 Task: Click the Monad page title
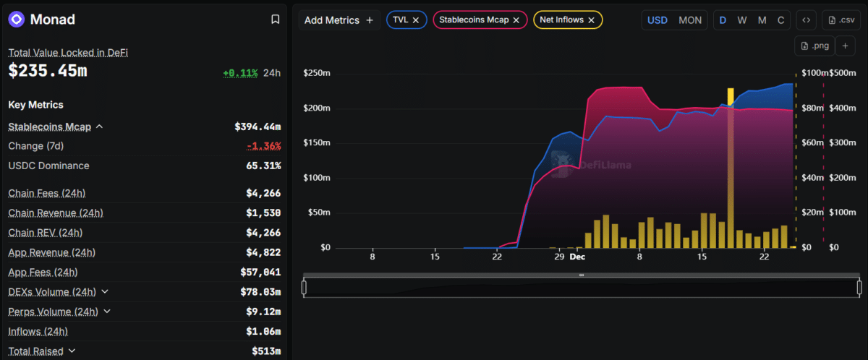coord(52,20)
